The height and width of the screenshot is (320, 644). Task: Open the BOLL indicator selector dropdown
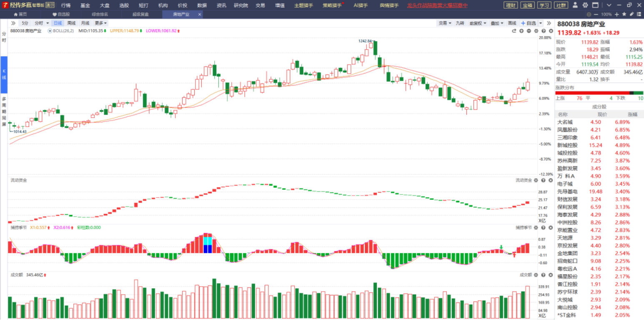[50, 31]
